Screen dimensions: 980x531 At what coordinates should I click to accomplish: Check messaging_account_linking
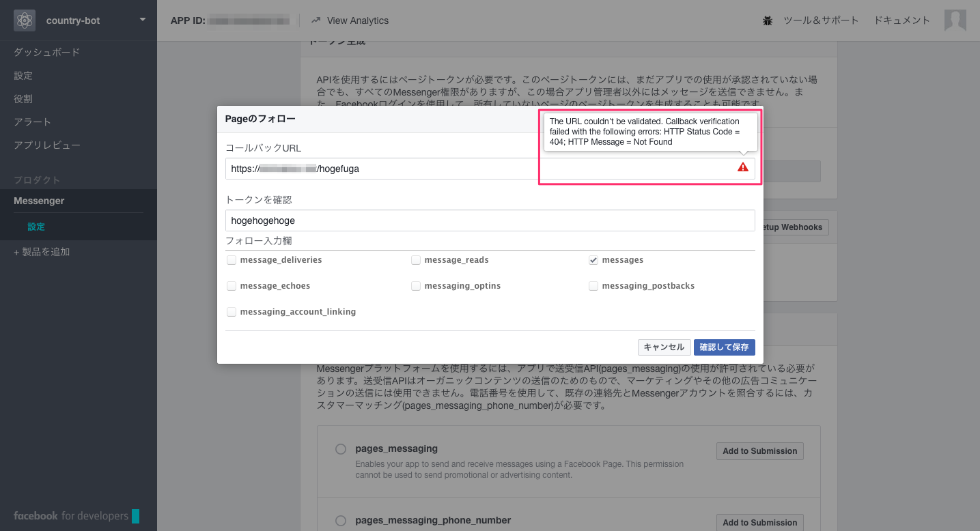click(x=232, y=311)
